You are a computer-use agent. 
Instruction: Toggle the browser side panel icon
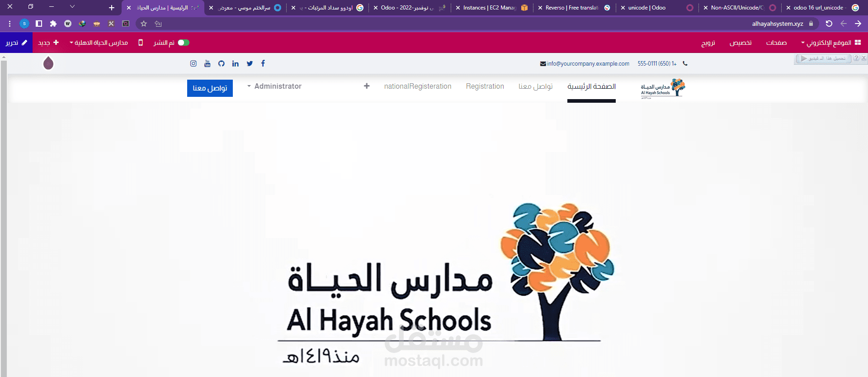point(39,24)
